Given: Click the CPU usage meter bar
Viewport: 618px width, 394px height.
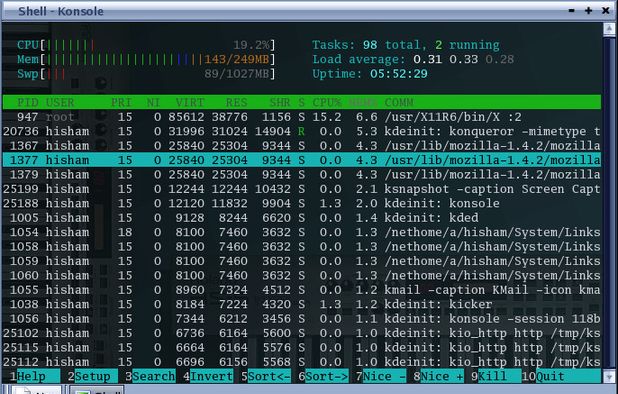Looking at the screenshot, I should pyautogui.click(x=146, y=45).
